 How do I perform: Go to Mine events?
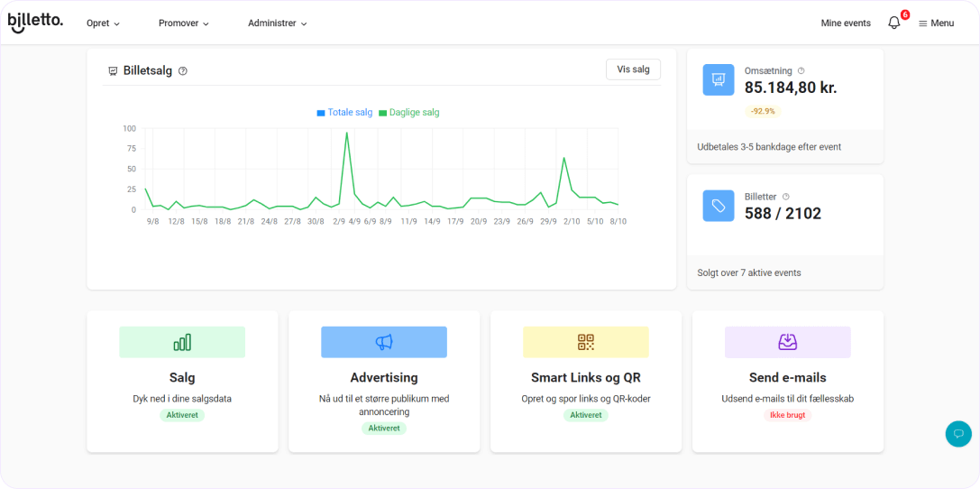[846, 23]
